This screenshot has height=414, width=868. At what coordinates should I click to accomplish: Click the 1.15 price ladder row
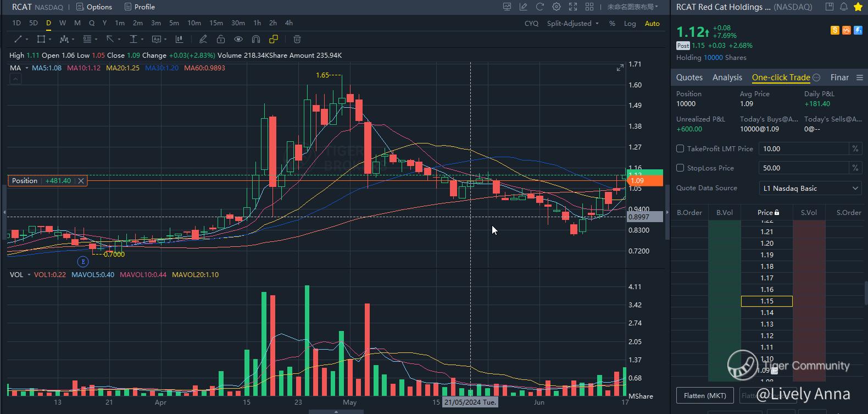[x=767, y=301]
